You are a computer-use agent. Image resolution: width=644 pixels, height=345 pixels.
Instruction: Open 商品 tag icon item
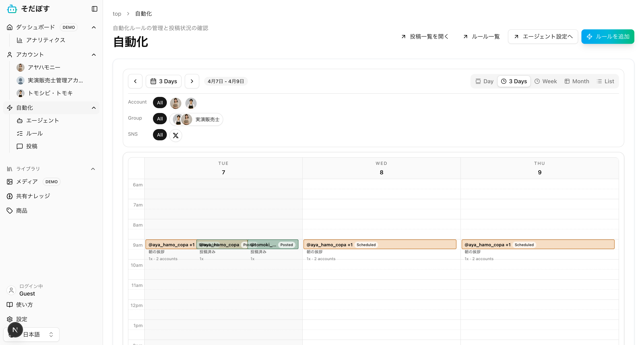(x=22, y=210)
